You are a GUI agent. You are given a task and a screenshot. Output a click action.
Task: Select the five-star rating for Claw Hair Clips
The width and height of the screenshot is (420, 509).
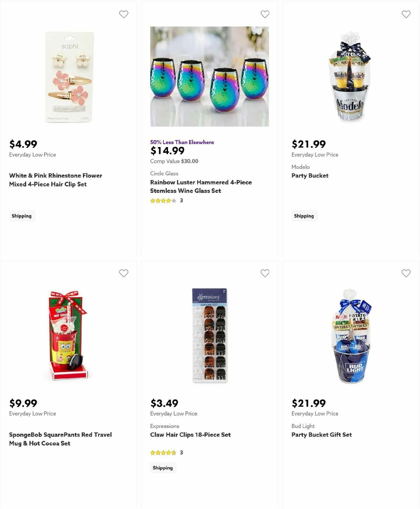(x=163, y=452)
